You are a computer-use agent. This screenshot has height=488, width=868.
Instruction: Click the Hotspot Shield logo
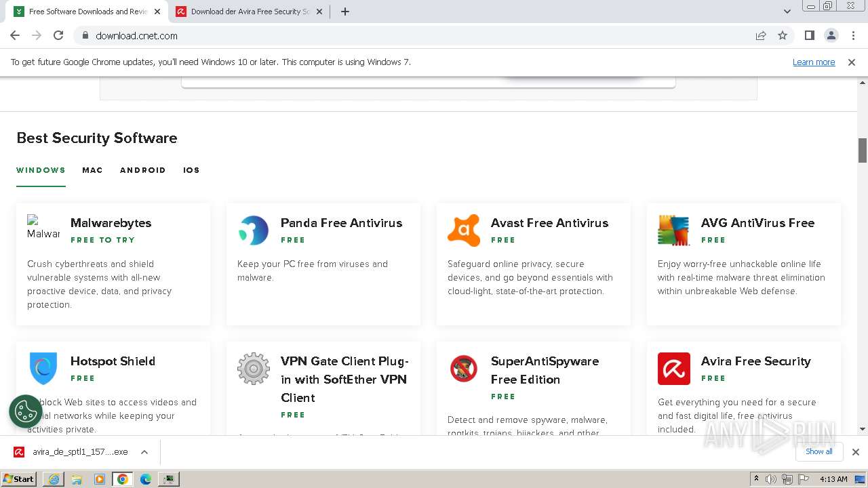pos(43,369)
